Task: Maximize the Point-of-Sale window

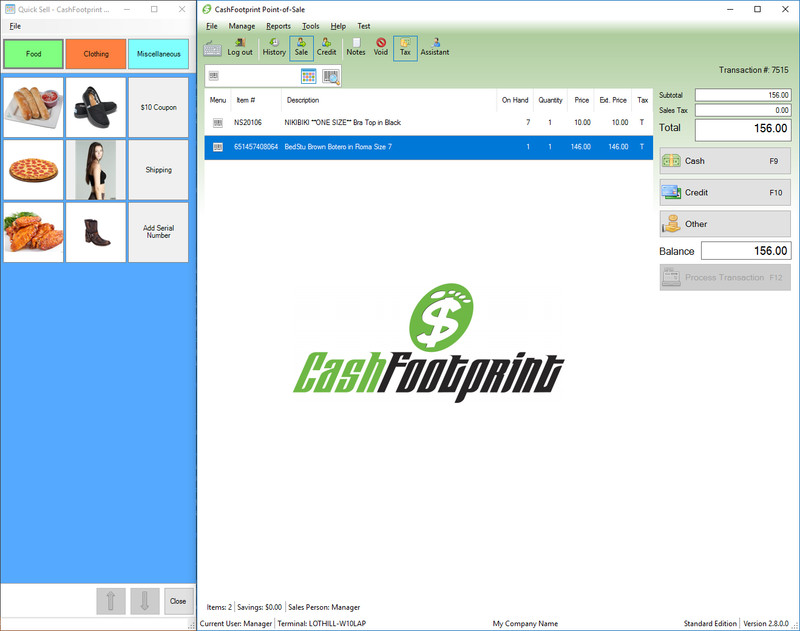Action: coord(758,9)
